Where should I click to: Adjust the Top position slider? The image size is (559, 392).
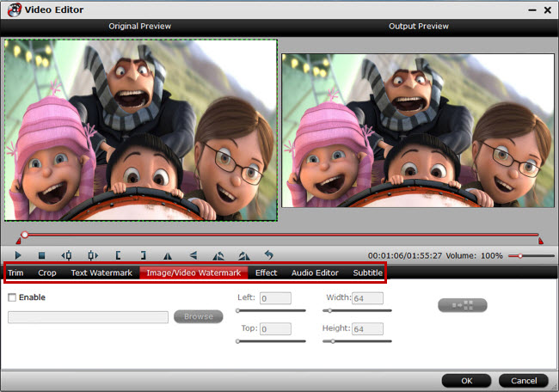[271, 341]
